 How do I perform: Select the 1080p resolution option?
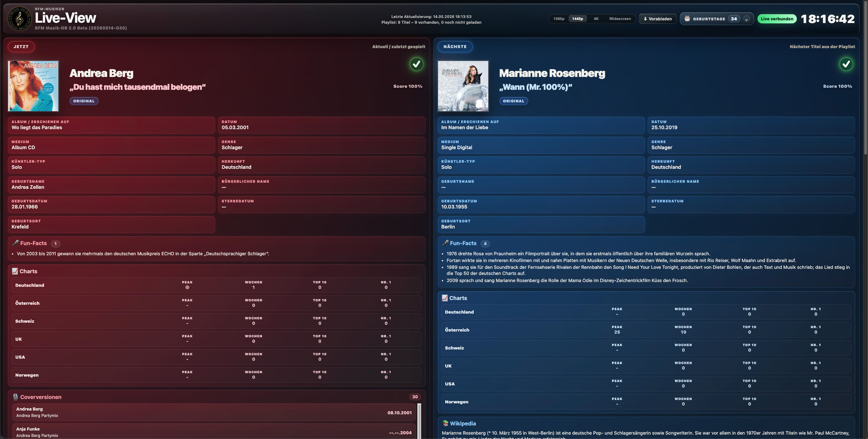point(559,19)
